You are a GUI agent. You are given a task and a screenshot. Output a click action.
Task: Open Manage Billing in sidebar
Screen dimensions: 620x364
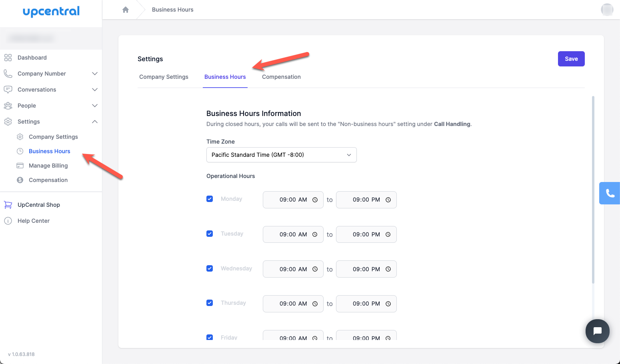tap(48, 166)
